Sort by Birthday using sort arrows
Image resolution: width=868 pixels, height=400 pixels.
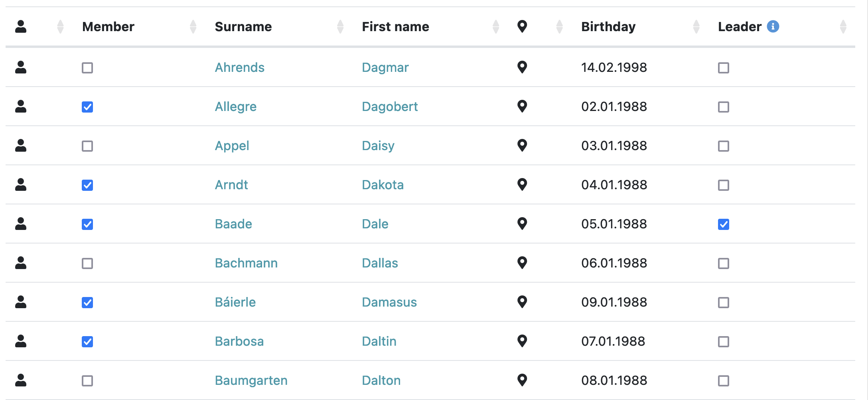696,27
